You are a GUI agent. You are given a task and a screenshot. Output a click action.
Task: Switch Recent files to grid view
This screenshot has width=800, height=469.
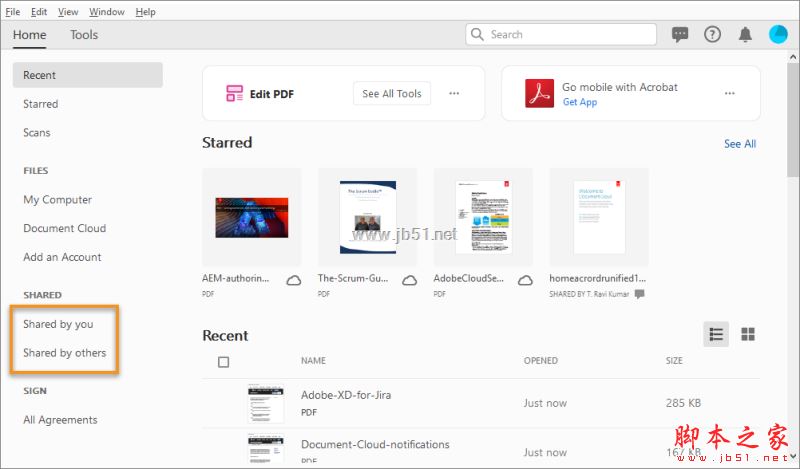tap(748, 334)
